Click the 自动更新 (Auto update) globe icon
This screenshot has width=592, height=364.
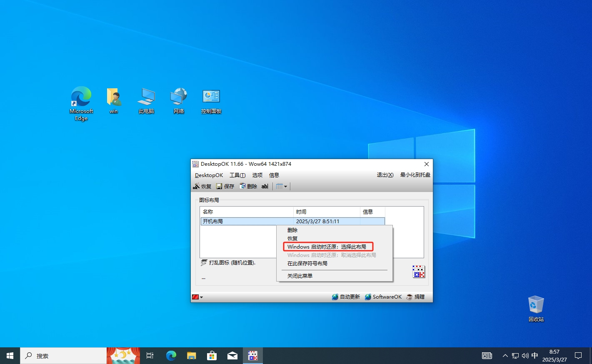[335, 297]
